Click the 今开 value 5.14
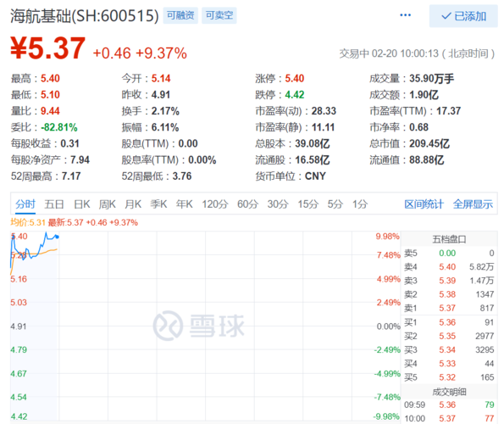Viewport: 504px width, 424px height. (x=161, y=78)
